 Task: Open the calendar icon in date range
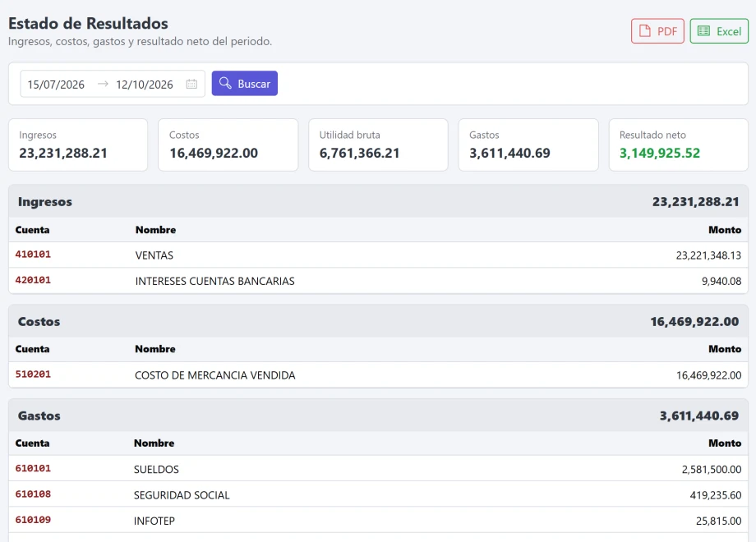point(191,84)
